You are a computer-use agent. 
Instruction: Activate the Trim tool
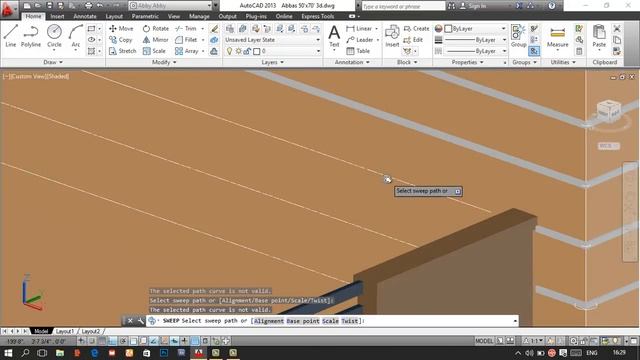point(186,29)
